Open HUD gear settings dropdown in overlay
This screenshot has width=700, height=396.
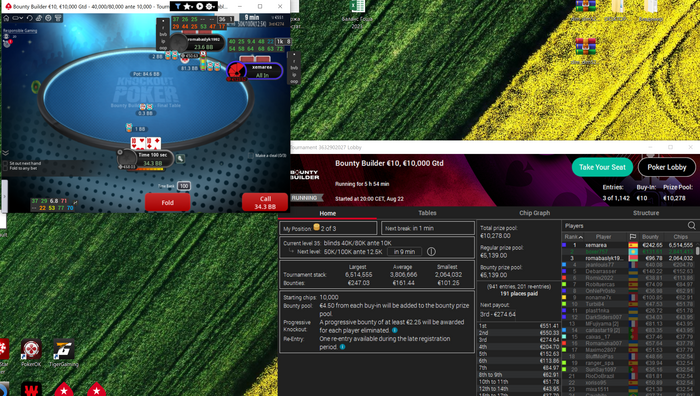coord(210,6)
